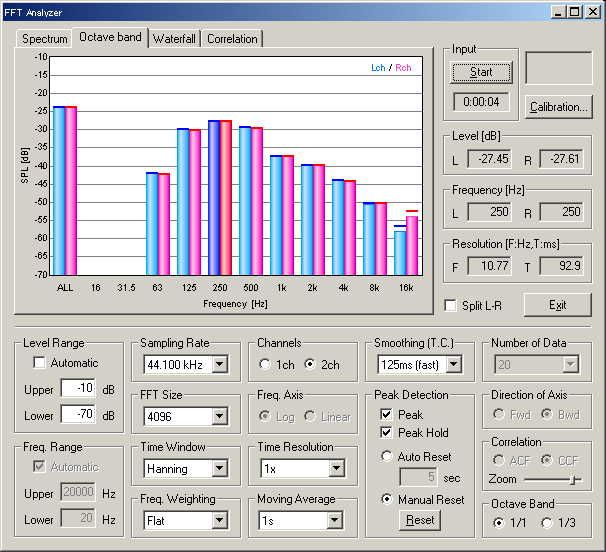
Task: Reset the peak hold with Reset button
Action: point(420,520)
